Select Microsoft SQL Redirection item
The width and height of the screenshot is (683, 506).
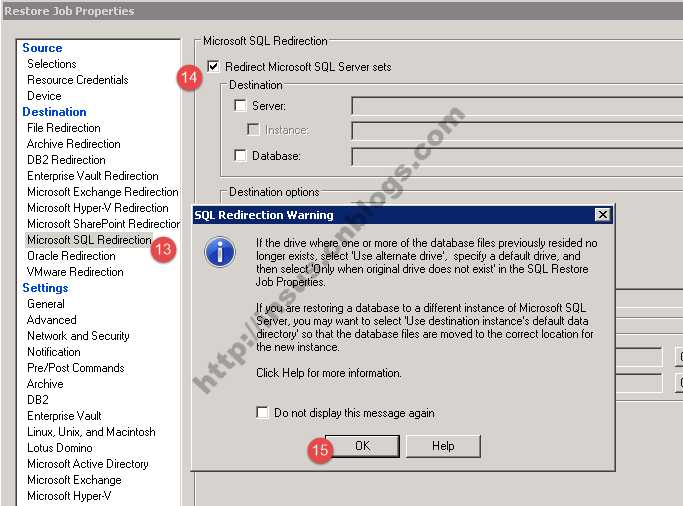point(89,240)
